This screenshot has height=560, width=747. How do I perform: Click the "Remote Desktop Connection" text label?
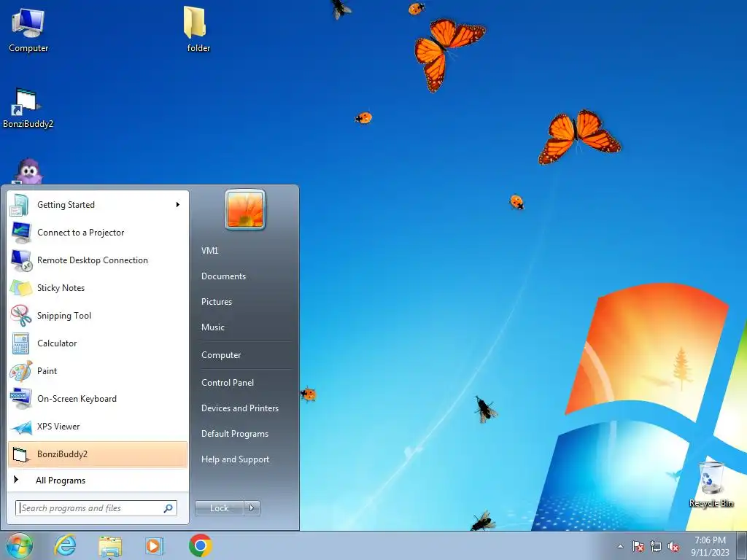point(93,260)
